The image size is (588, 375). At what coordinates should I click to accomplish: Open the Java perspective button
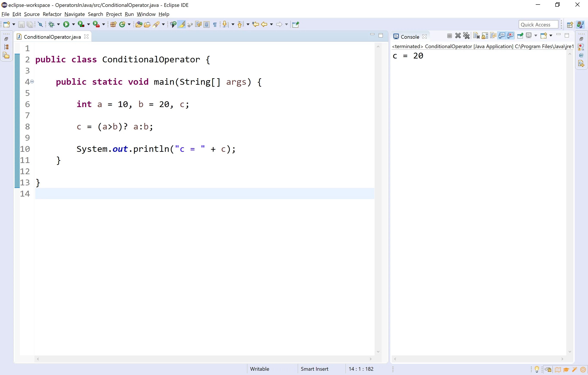[580, 25]
